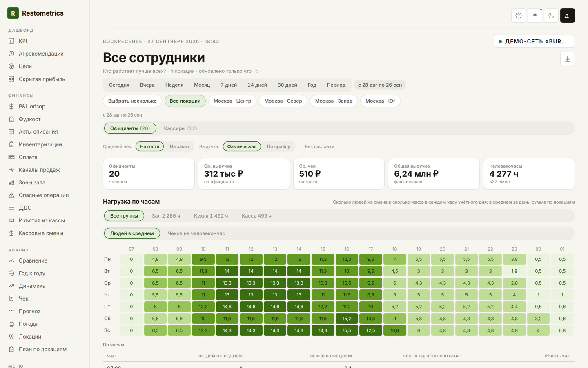Select Касса 499 ч tab

256,216
